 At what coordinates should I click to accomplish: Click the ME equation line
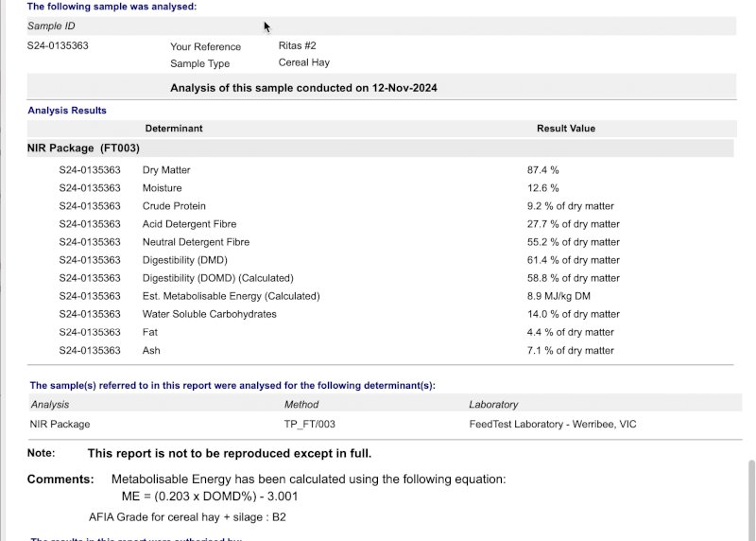tap(210, 497)
